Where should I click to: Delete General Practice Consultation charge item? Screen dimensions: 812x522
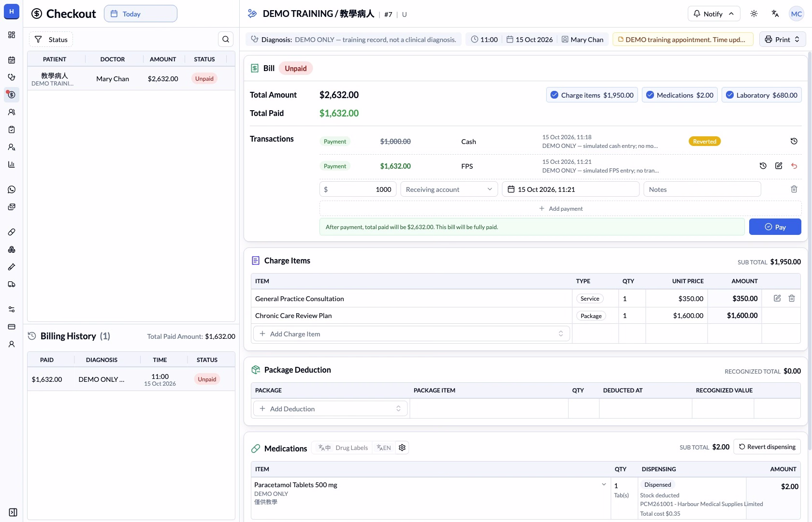[x=792, y=298]
